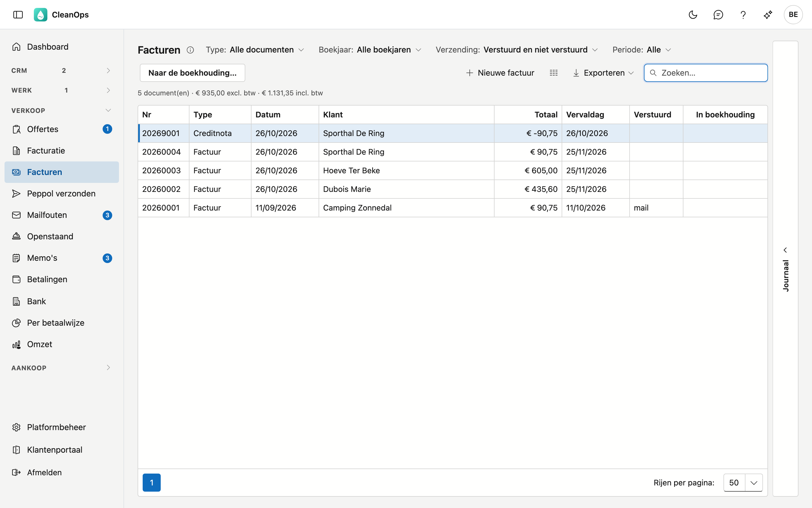812x508 pixels.
Task: Open the Exporteren dropdown
Action: (603, 73)
